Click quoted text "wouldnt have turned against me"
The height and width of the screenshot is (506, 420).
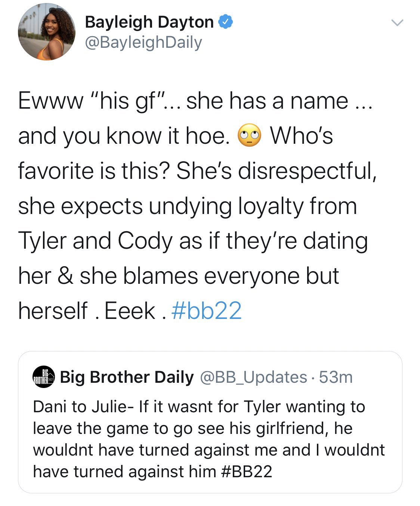[156, 450]
